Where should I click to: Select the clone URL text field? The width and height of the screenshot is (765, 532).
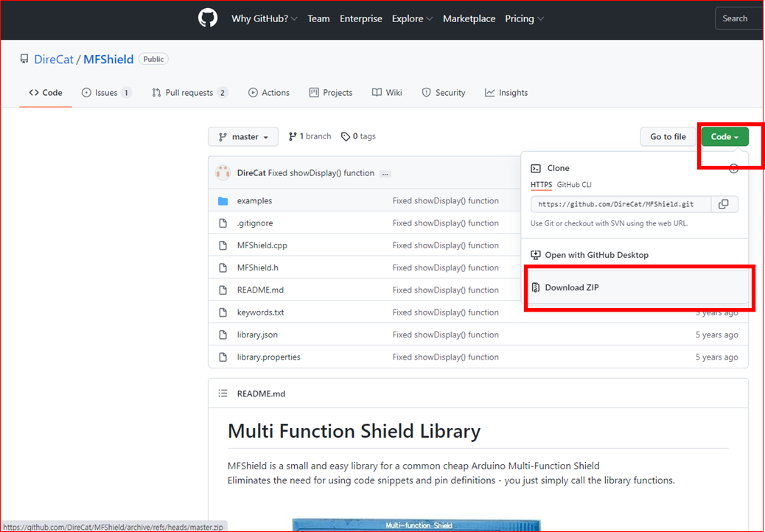[621, 204]
